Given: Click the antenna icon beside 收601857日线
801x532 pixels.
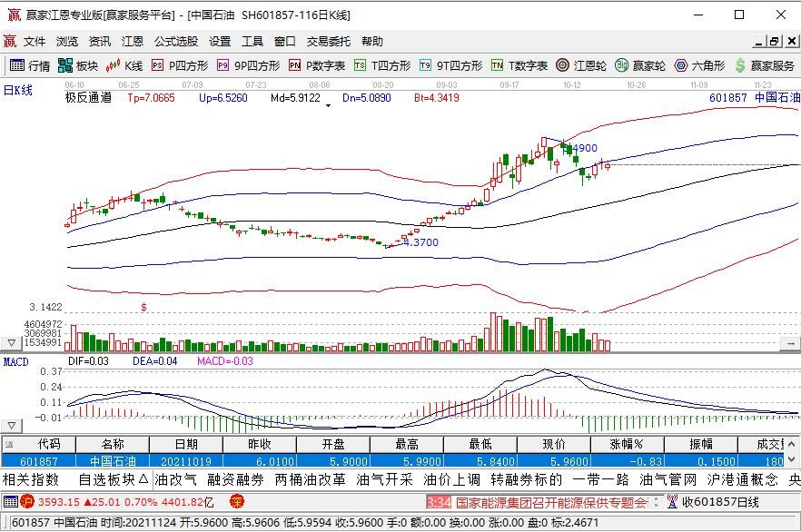Looking at the screenshot, I should [672, 502].
